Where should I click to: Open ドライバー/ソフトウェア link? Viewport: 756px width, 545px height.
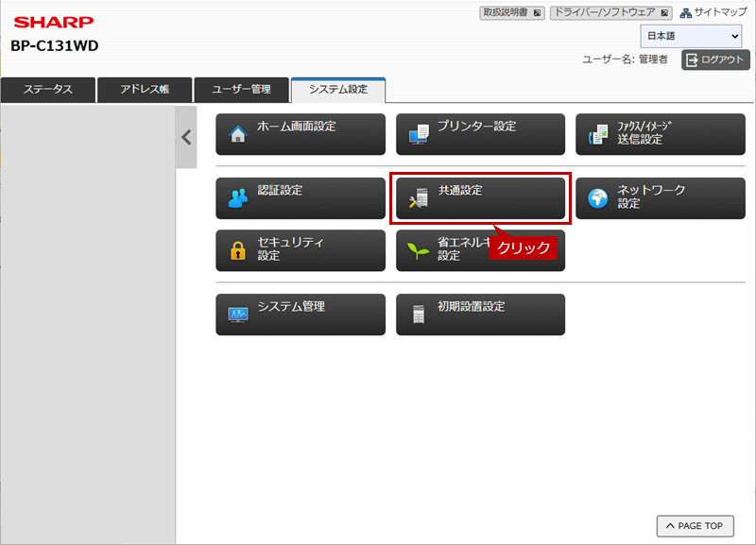(610, 12)
